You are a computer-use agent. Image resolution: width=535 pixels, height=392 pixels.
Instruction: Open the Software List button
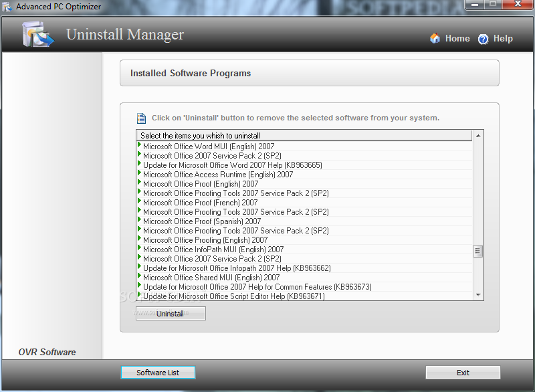158,373
